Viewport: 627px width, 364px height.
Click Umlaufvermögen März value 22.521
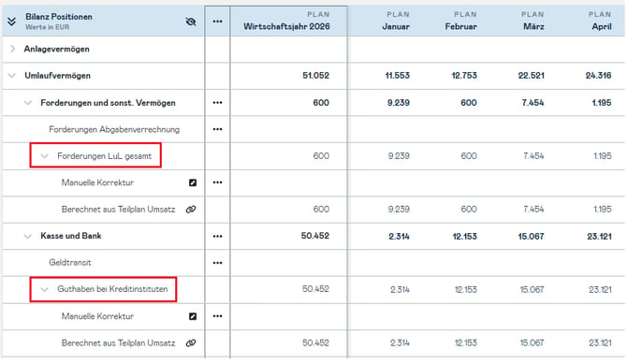[531, 76]
